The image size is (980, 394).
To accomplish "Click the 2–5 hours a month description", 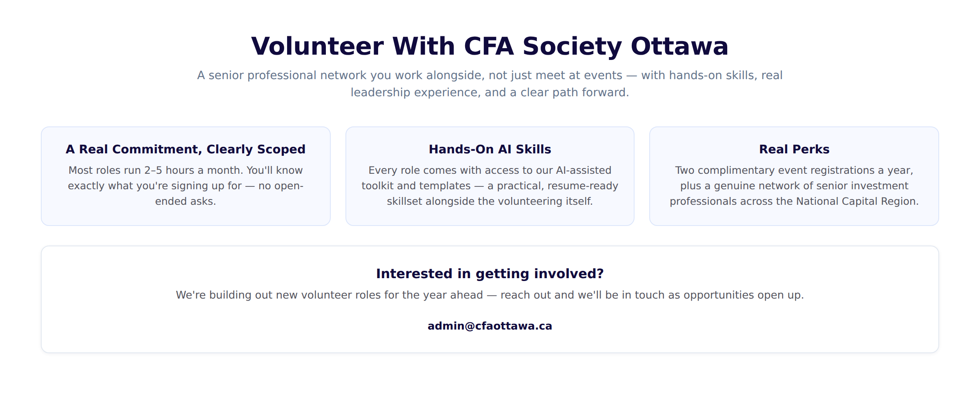I will click(185, 186).
